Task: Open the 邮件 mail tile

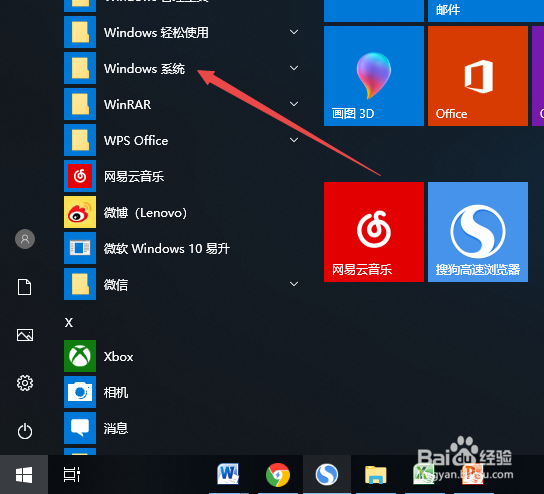Action: pyautogui.click(x=486, y=11)
